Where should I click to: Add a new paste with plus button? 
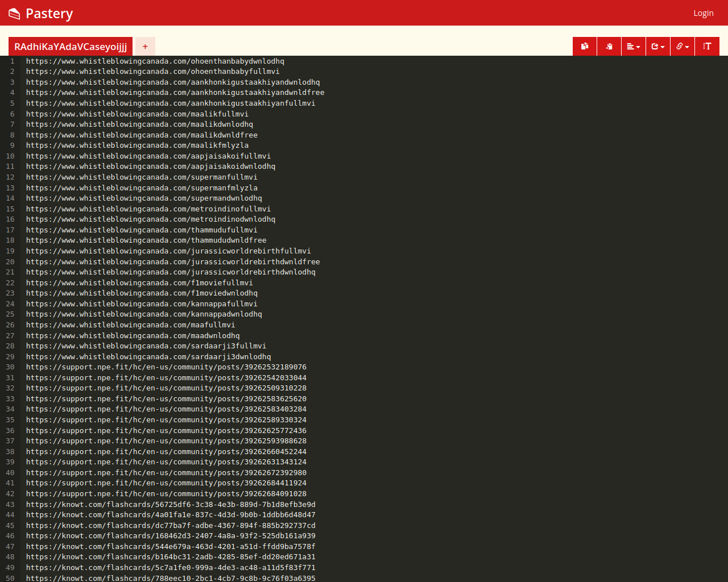[x=145, y=47]
